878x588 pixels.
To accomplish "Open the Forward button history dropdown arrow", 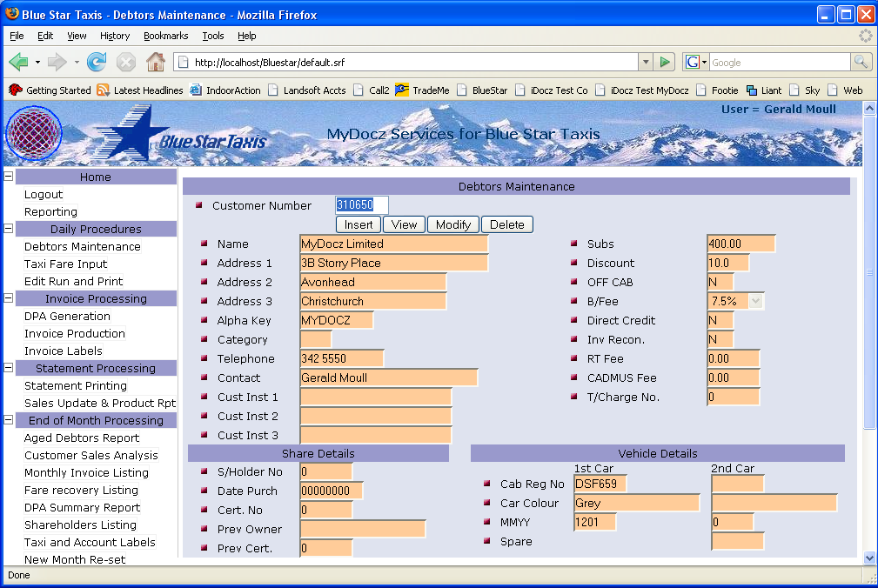I will [77, 62].
